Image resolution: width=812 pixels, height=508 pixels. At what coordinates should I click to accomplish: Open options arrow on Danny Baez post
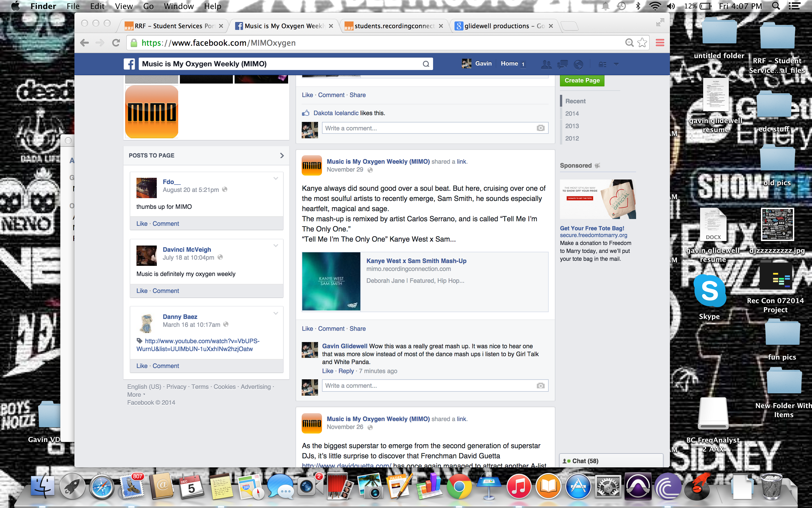[x=276, y=313]
